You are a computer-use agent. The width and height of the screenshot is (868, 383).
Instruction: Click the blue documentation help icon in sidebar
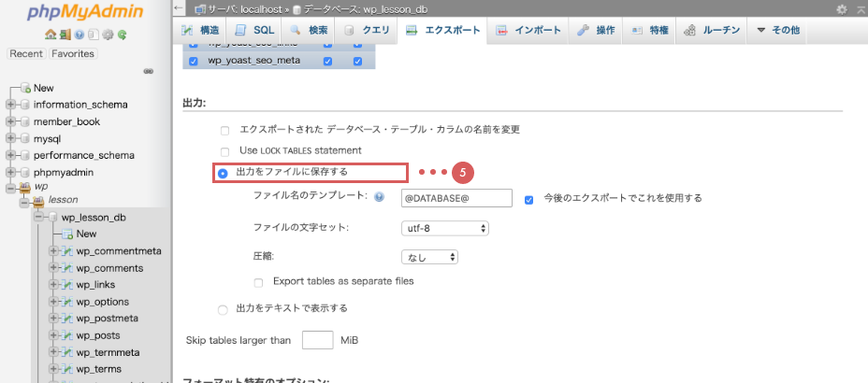80,35
